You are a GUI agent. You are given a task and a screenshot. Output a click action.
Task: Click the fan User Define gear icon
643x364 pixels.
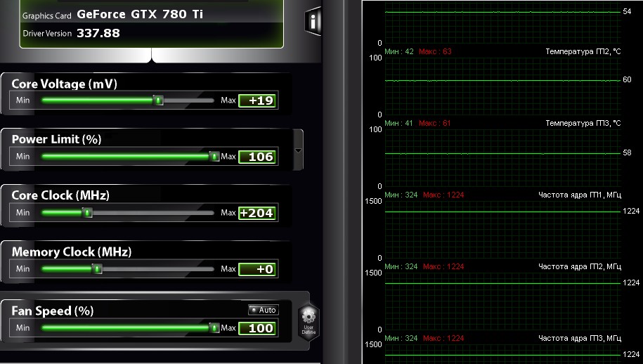pos(308,320)
